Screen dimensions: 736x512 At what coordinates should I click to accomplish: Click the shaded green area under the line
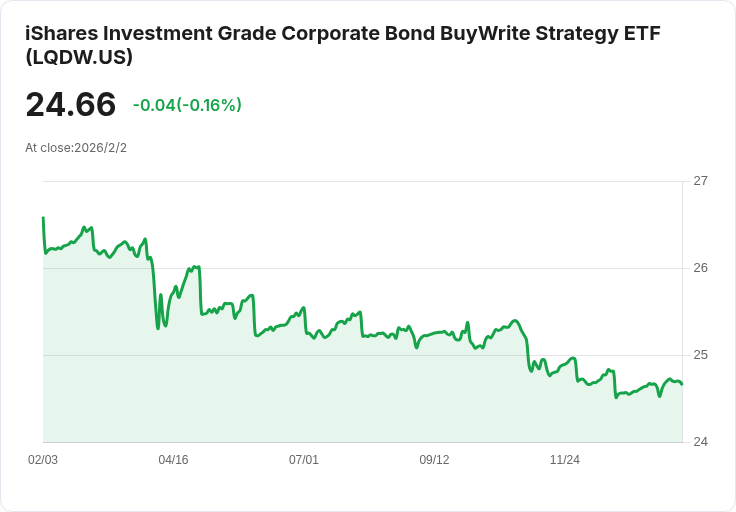[x=300, y=400]
